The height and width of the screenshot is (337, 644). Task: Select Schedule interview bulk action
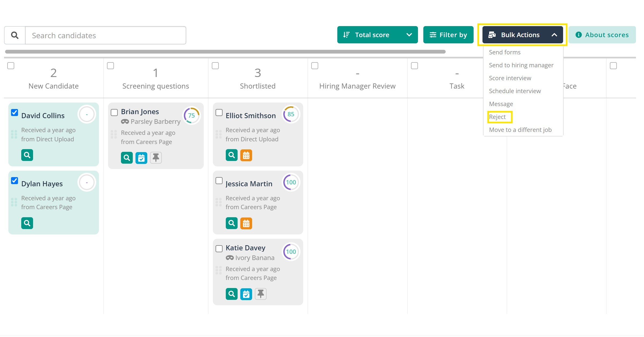[515, 91]
